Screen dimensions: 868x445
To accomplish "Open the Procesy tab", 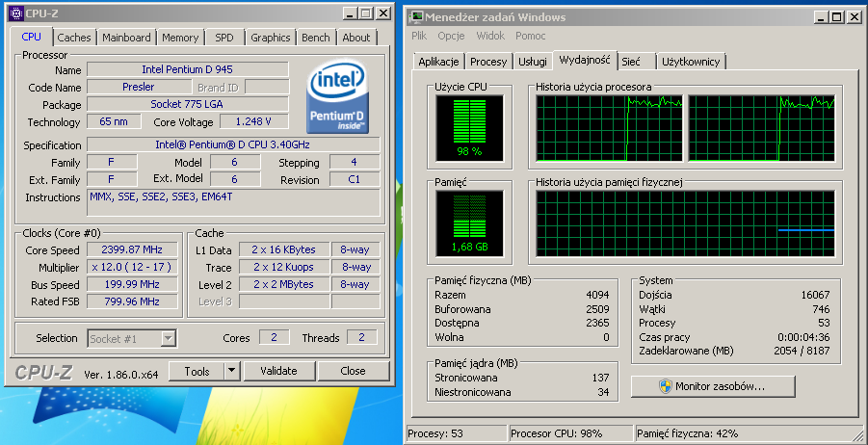I will pyautogui.click(x=488, y=62).
